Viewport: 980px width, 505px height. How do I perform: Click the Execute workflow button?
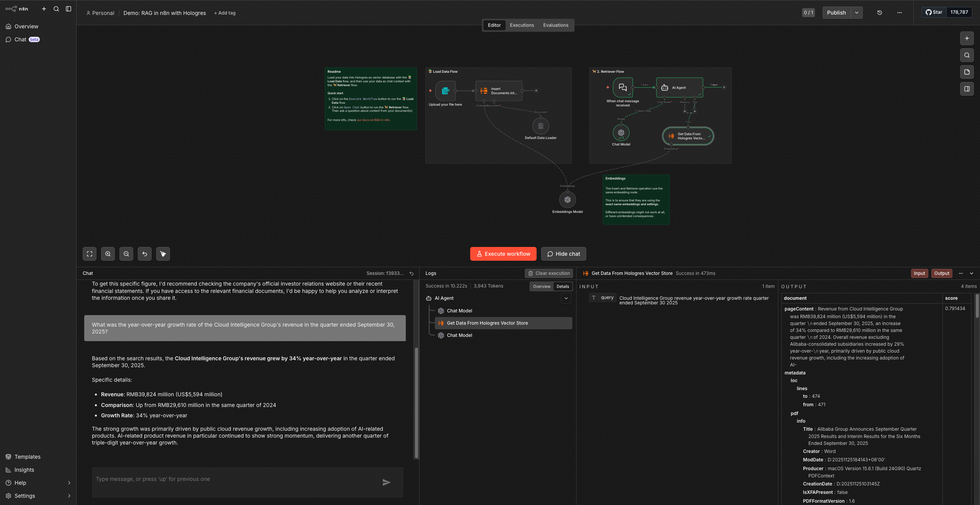(x=503, y=254)
